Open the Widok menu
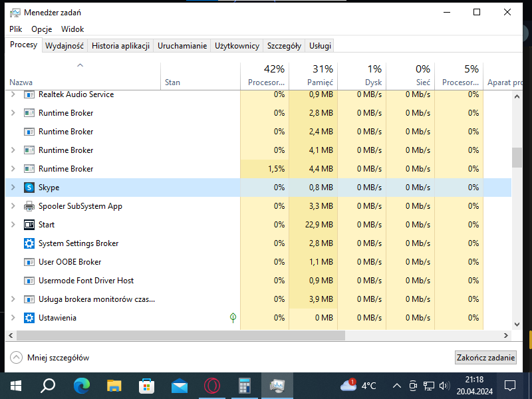 tap(72, 29)
